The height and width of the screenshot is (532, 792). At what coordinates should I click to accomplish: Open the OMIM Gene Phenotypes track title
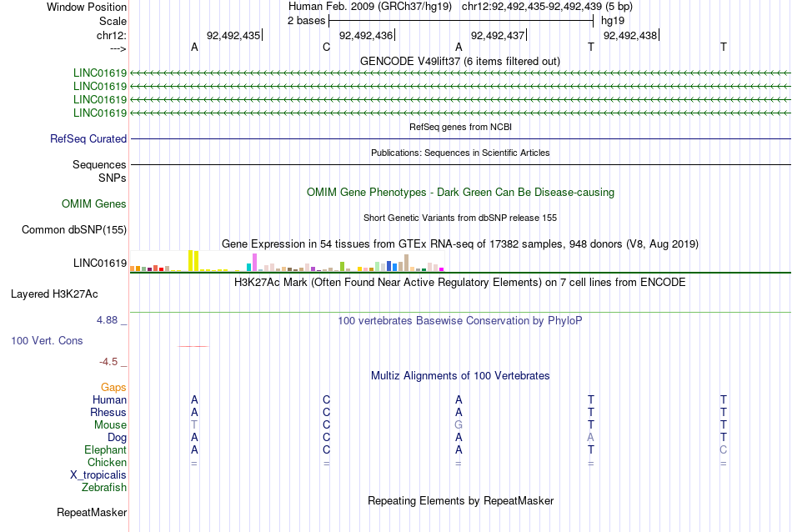pyautogui.click(x=460, y=192)
